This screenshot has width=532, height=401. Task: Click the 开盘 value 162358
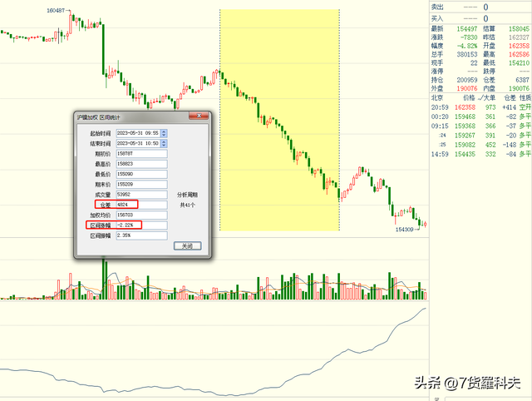(x=519, y=46)
